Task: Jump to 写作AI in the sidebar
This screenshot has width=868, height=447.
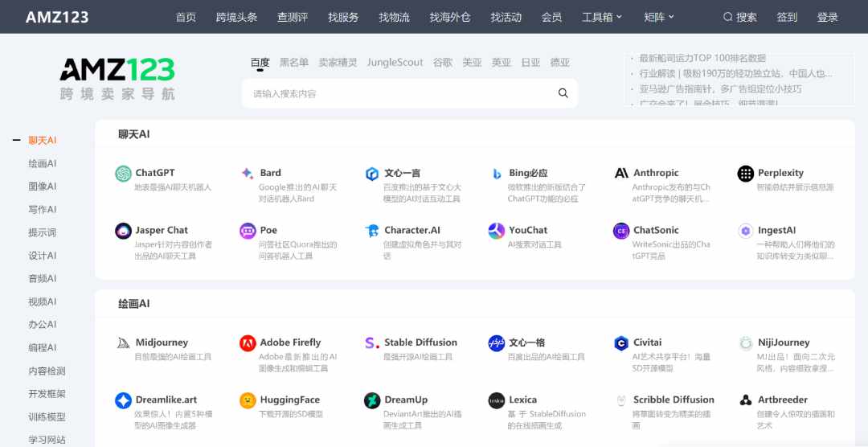Action: pos(43,209)
